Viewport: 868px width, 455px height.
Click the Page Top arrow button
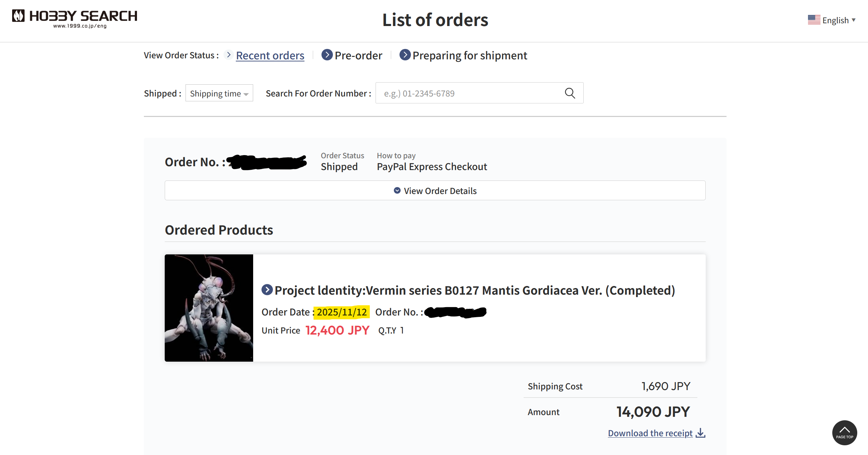point(844,432)
